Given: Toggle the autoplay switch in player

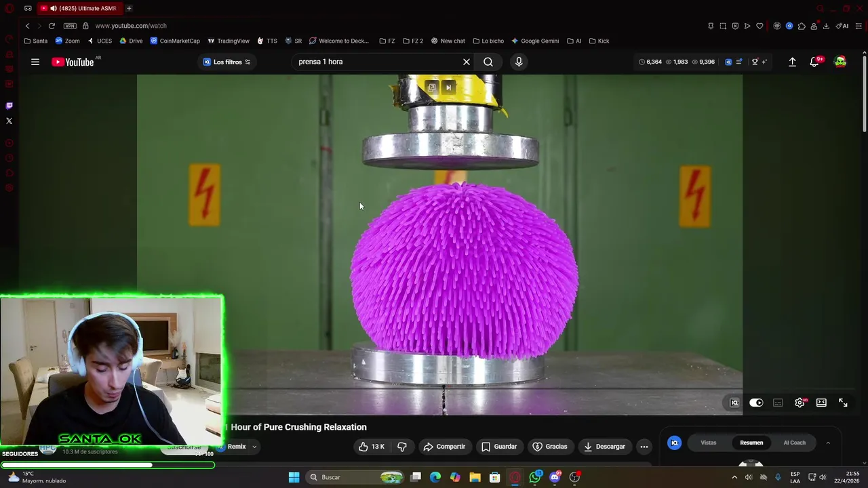Looking at the screenshot, I should pos(756,403).
